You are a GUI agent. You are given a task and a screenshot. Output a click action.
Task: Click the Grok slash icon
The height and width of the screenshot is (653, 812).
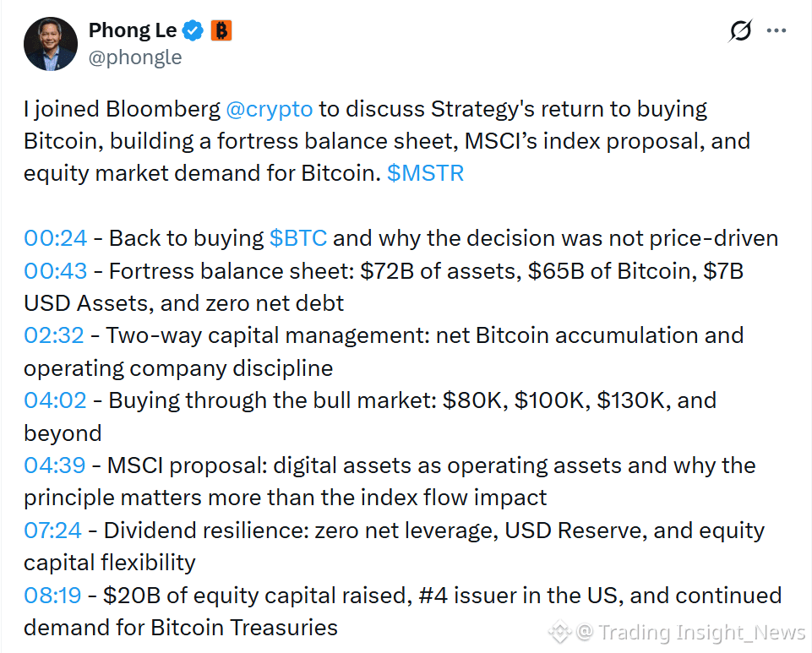pyautogui.click(x=740, y=30)
